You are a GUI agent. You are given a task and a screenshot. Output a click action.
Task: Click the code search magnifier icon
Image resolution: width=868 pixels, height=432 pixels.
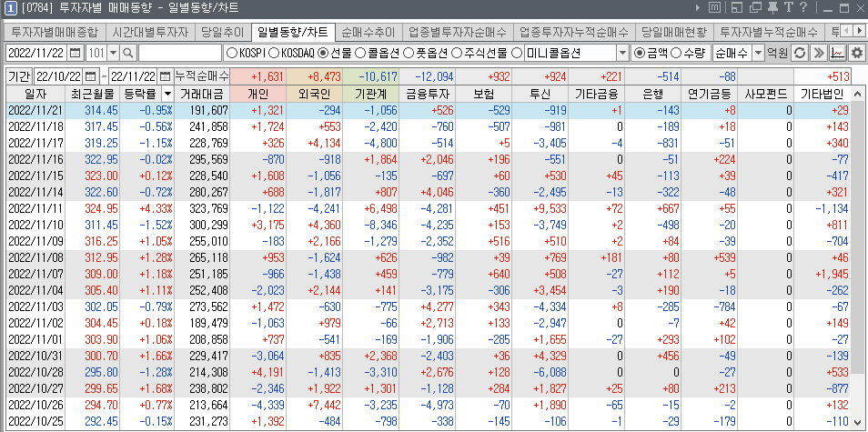point(128,53)
